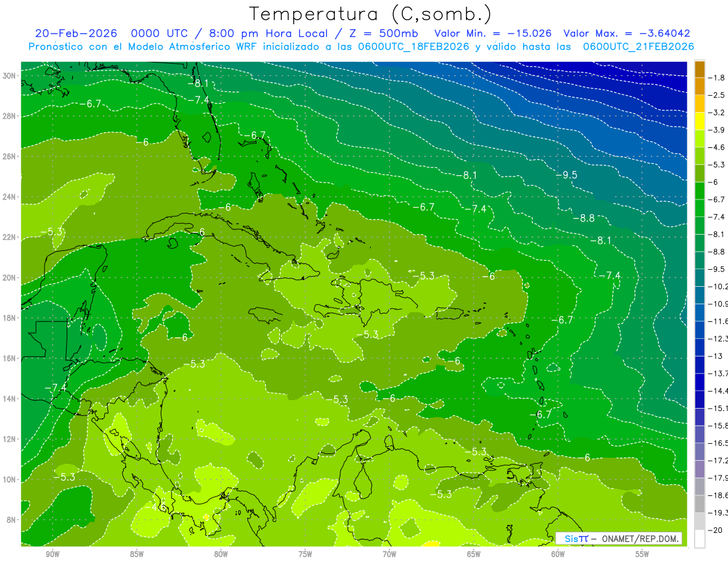
Task: Click the "85W" longitude axis label
Action: pos(136,555)
